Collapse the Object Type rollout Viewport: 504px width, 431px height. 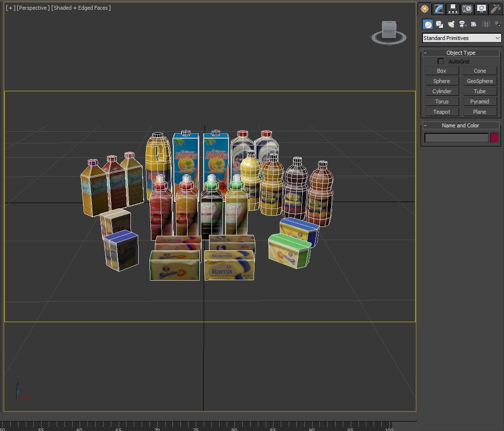coord(461,53)
